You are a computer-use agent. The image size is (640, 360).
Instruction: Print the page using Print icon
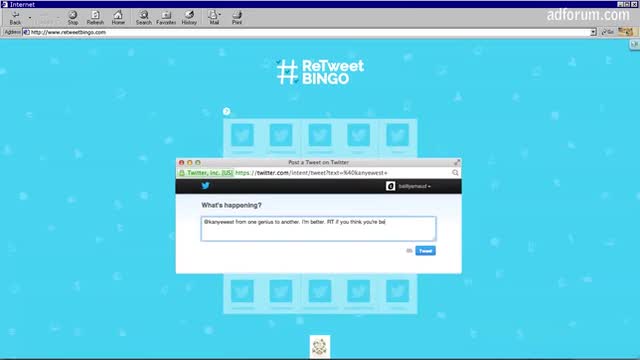(x=237, y=18)
